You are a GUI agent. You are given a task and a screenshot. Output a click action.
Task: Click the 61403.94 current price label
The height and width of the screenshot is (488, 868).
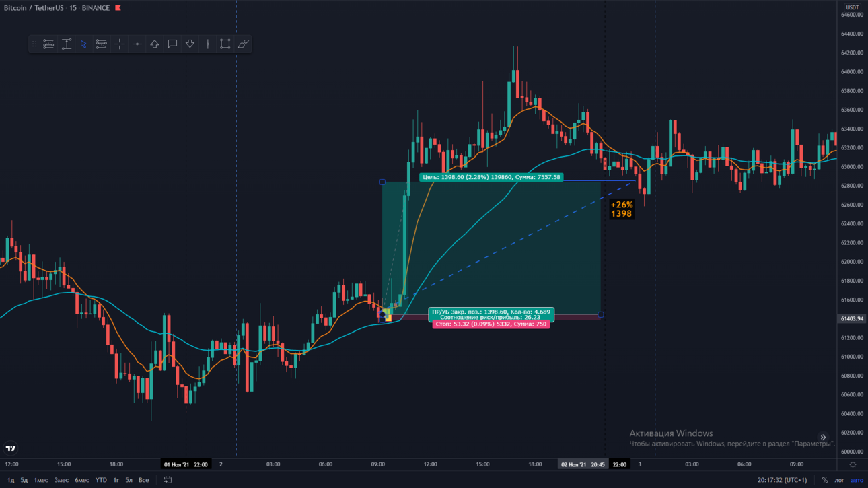[852, 319]
